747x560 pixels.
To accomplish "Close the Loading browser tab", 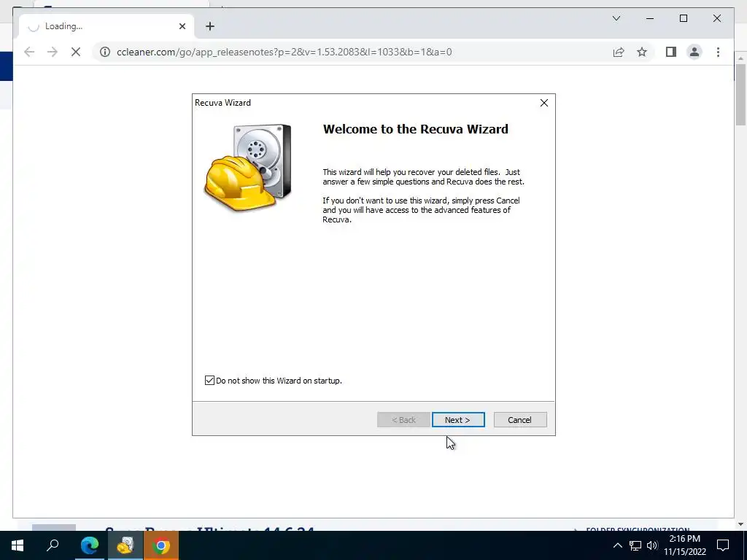I will pyautogui.click(x=182, y=26).
